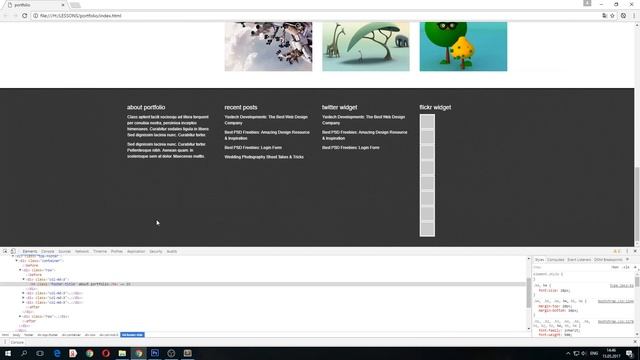Open File Explorer from the taskbar

(x=122, y=353)
